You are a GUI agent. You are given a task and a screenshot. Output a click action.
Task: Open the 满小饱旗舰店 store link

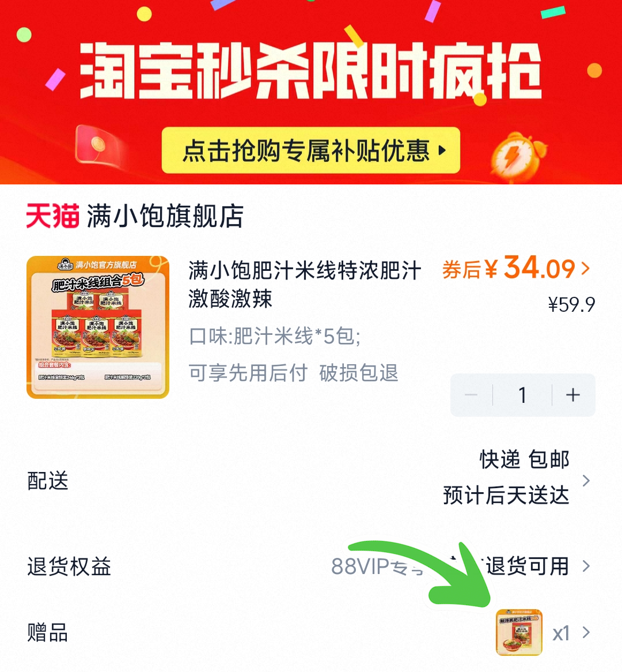click(165, 216)
